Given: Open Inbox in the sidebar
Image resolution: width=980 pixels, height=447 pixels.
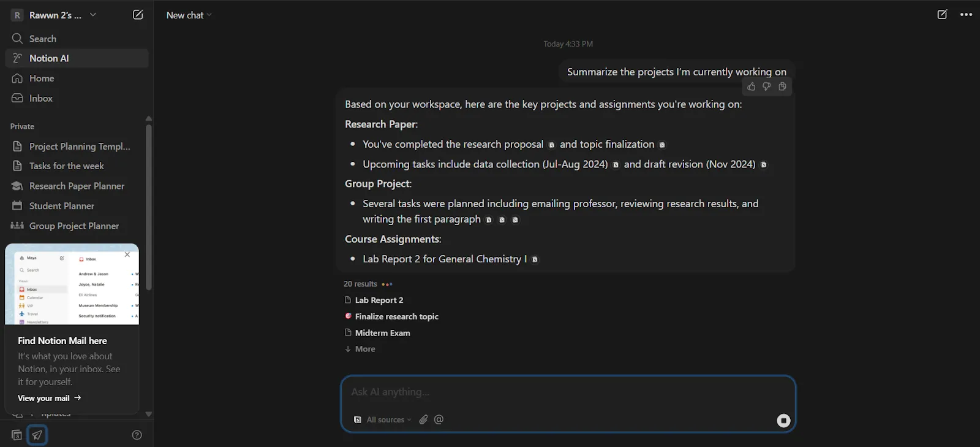Looking at the screenshot, I should click(x=41, y=98).
